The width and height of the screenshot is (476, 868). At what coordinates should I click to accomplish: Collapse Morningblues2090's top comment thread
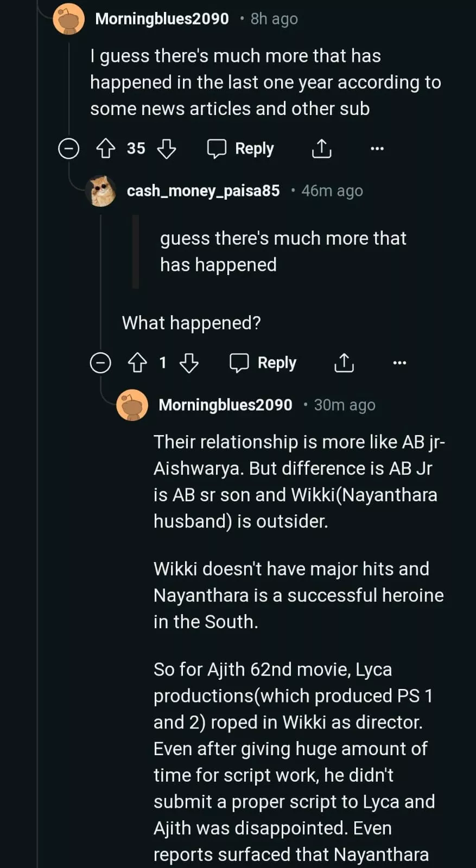click(69, 148)
